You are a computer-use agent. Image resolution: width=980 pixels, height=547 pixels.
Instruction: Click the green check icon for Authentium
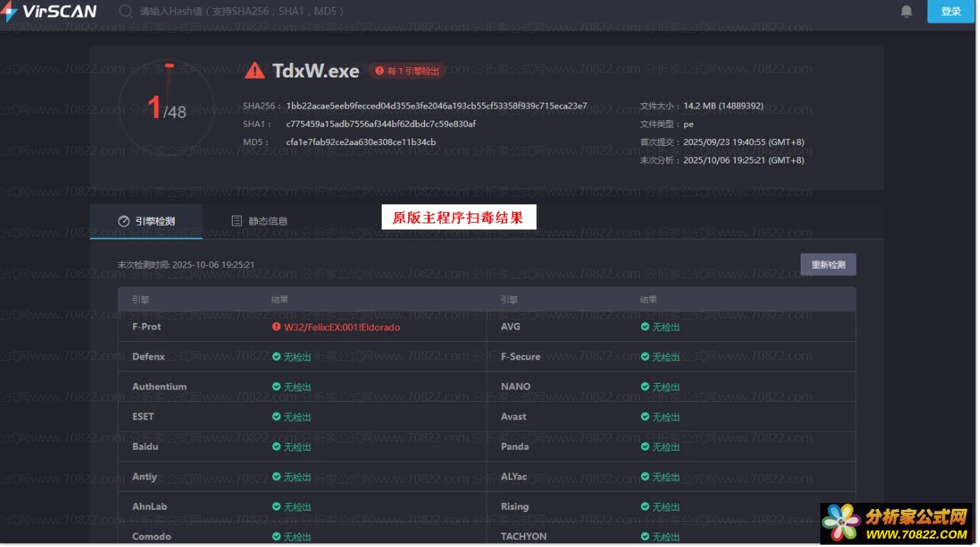pos(277,386)
